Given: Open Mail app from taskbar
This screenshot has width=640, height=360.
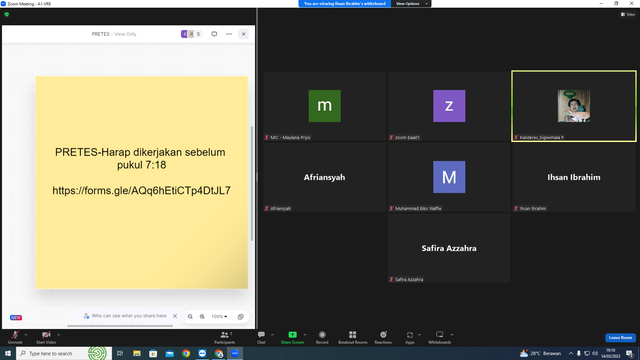Looking at the screenshot, I should click(169, 353).
